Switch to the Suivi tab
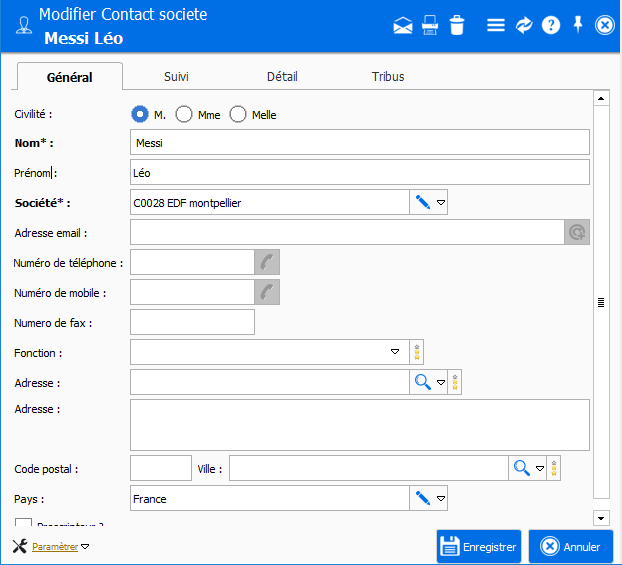 point(176,77)
